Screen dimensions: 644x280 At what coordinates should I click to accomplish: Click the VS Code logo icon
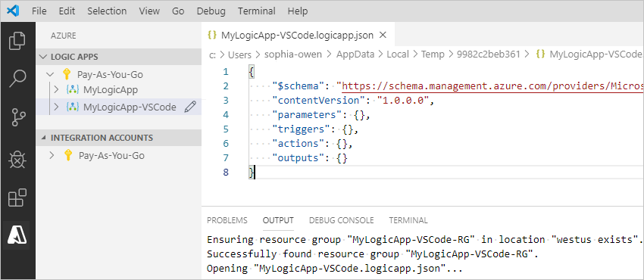(x=13, y=11)
